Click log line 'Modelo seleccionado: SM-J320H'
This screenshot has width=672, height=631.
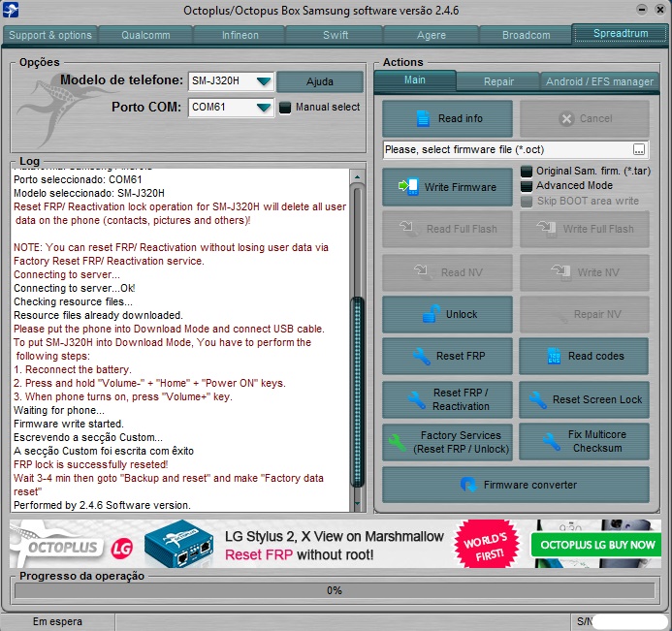(x=89, y=193)
